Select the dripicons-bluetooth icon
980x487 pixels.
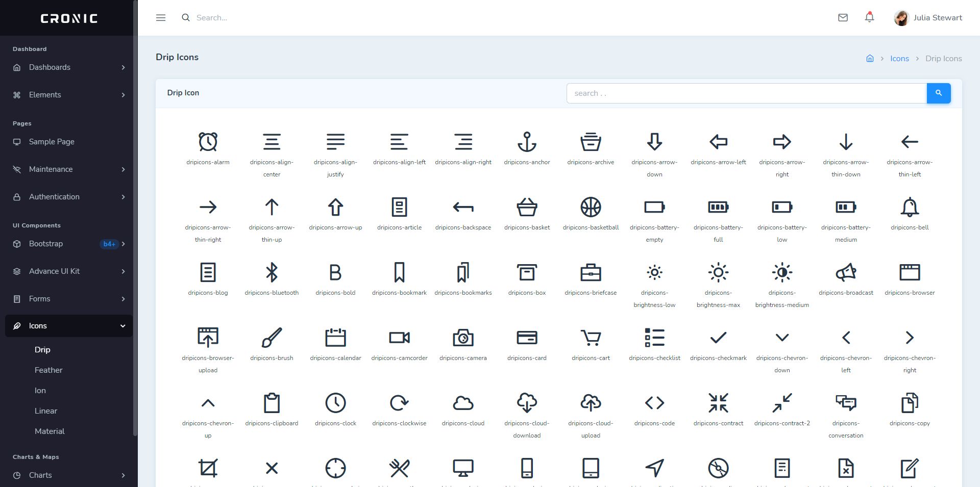272,272
